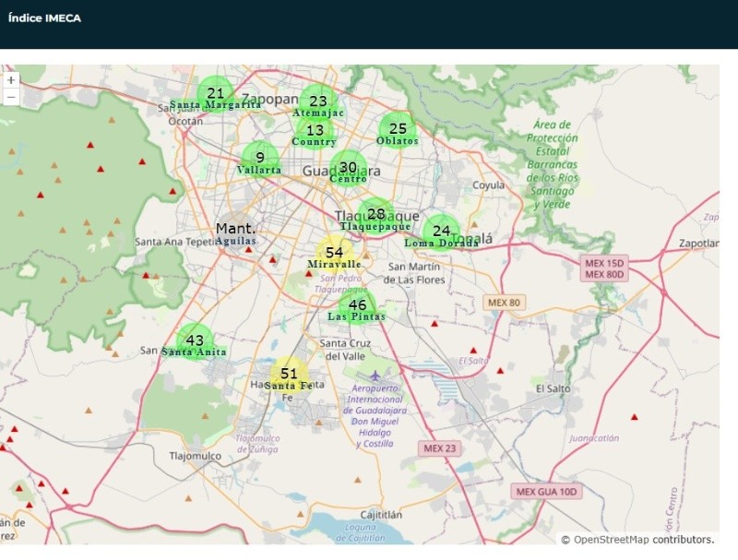Screen dimensions: 738x560
Task: Open the yellow Santa Fe marker showing 51
Action: pyautogui.click(x=289, y=375)
